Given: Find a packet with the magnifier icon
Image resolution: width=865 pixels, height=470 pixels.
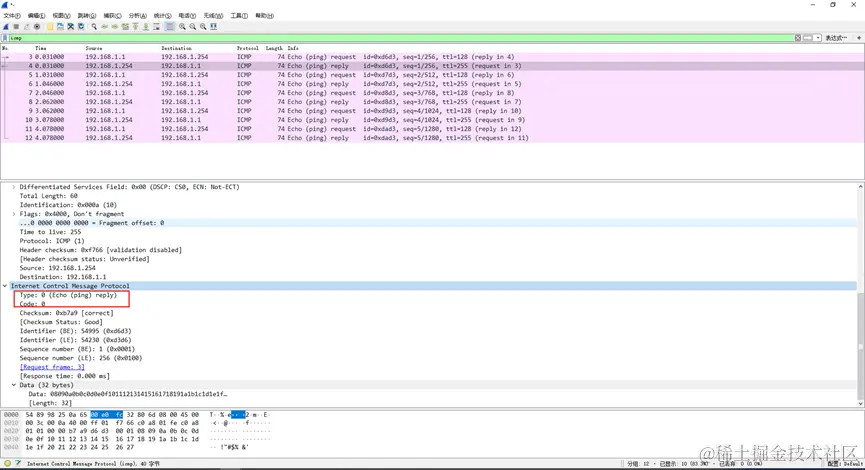Looking at the screenshot, I should click(94, 26).
